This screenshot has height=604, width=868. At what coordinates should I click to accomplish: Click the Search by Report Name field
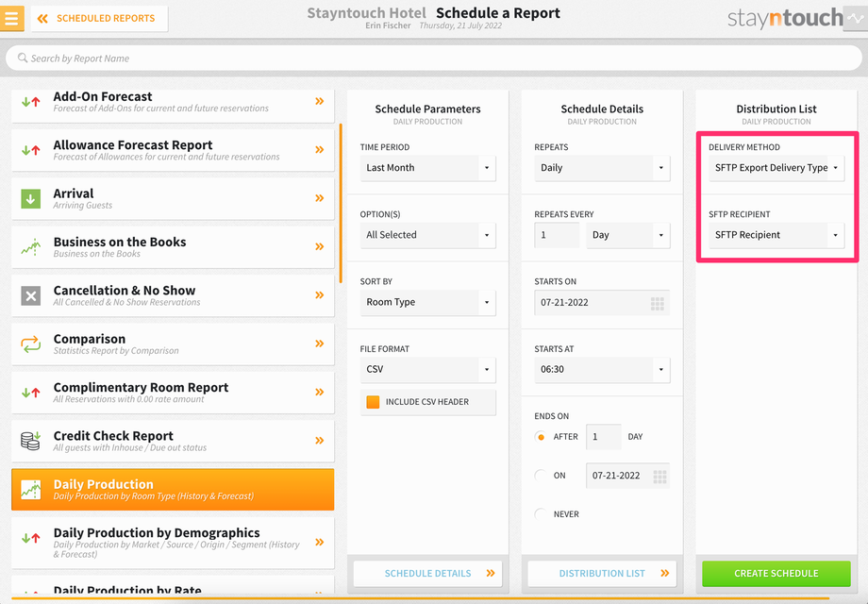coord(434,59)
